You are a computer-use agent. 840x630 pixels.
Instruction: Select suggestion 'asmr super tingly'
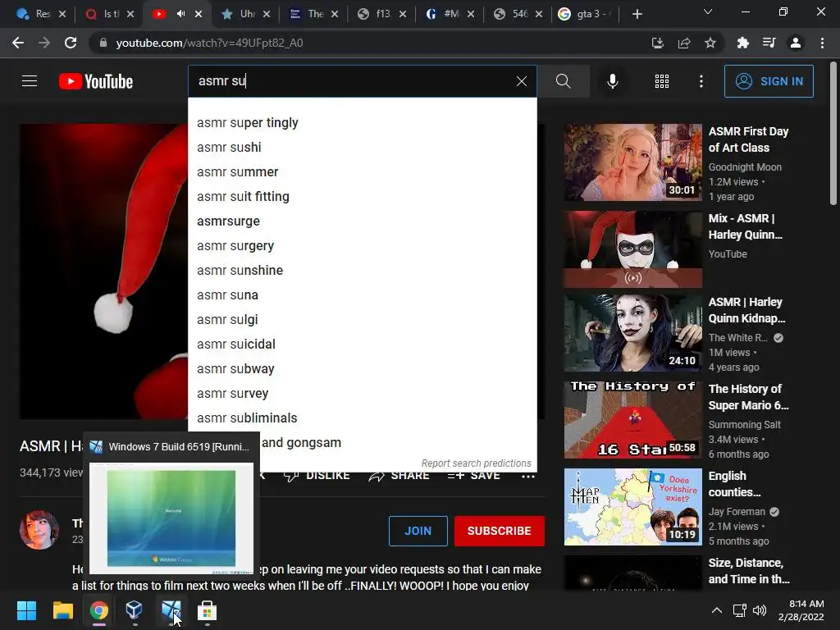[x=362, y=123]
